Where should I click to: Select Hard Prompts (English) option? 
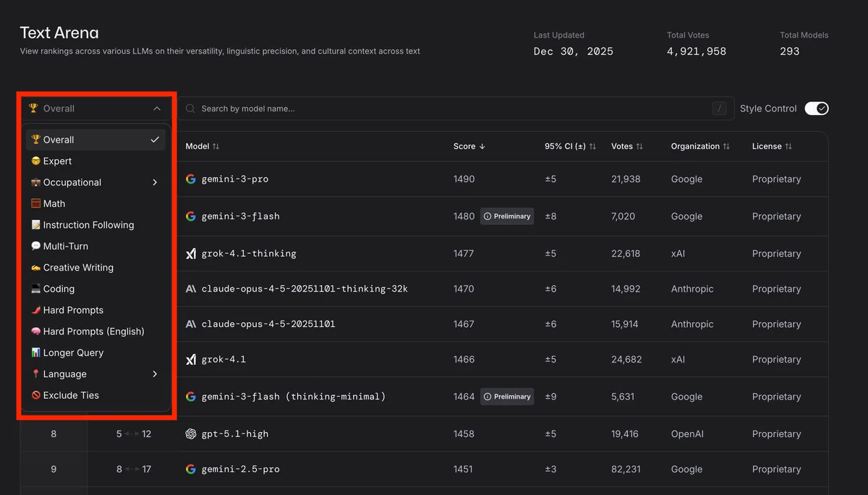[x=95, y=331]
